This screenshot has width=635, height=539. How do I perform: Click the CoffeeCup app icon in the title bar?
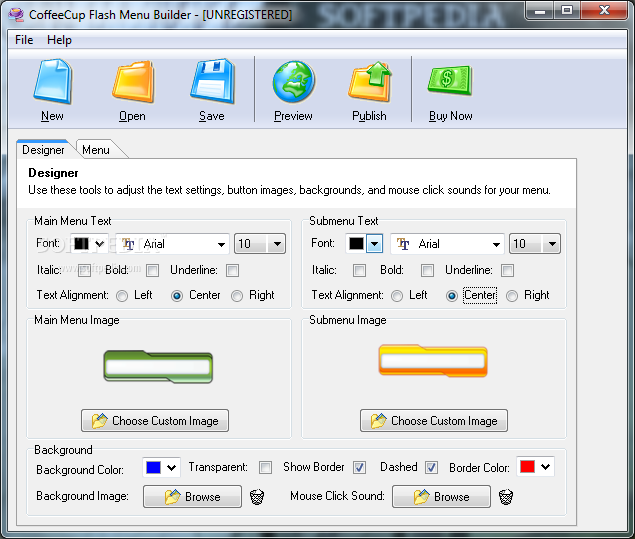tap(16, 15)
